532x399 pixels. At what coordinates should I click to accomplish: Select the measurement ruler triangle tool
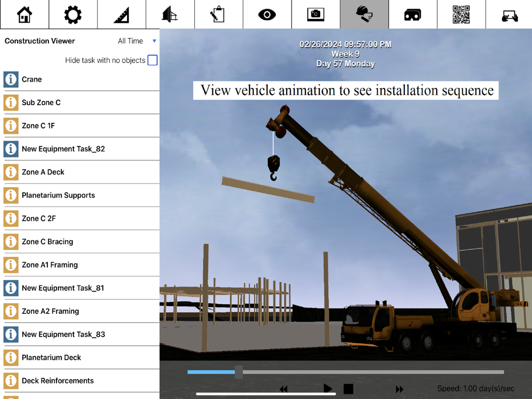click(121, 14)
